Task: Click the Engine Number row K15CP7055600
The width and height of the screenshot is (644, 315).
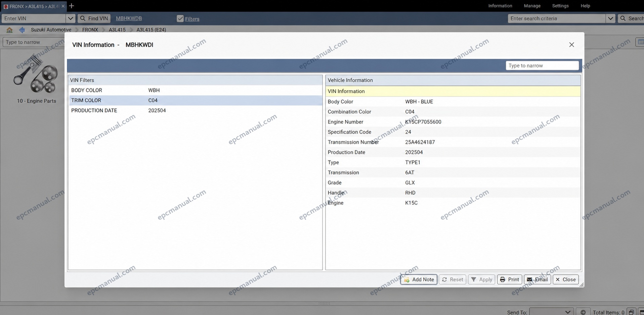Action: (453, 122)
